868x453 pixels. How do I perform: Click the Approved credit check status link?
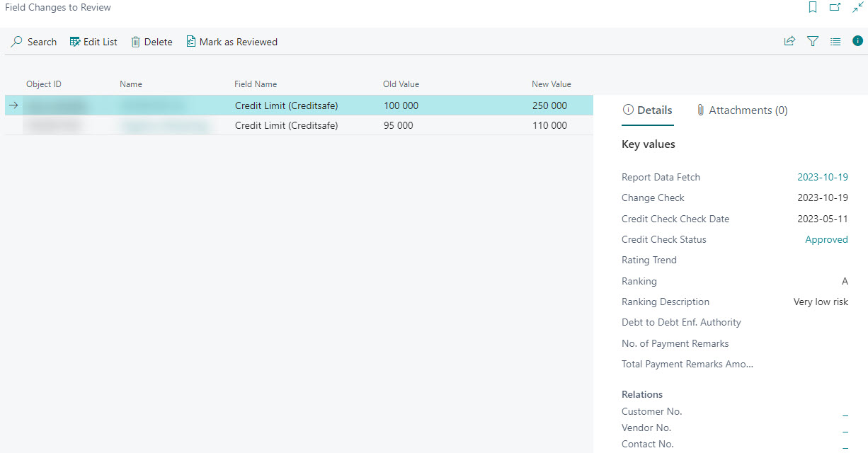(826, 240)
